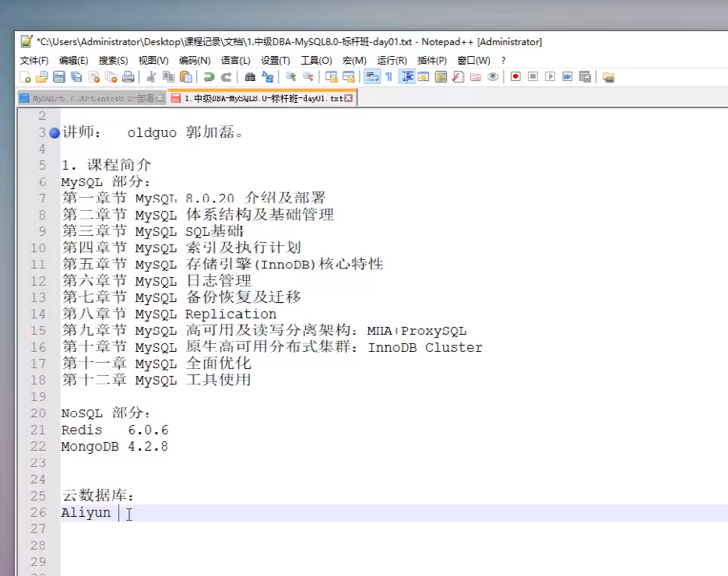
Task: Click the Paste clipboard icon
Action: pyautogui.click(x=186, y=77)
